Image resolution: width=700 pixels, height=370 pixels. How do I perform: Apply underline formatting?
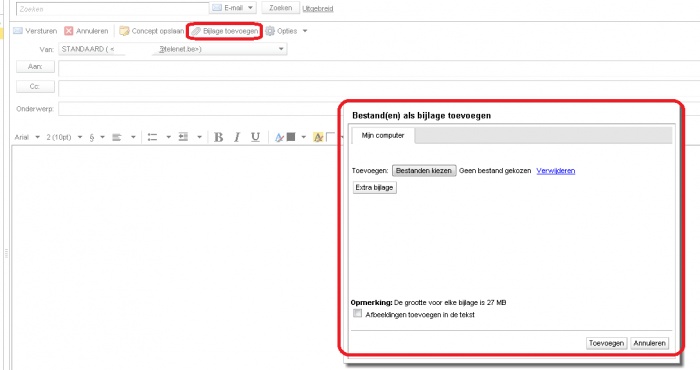tap(255, 137)
